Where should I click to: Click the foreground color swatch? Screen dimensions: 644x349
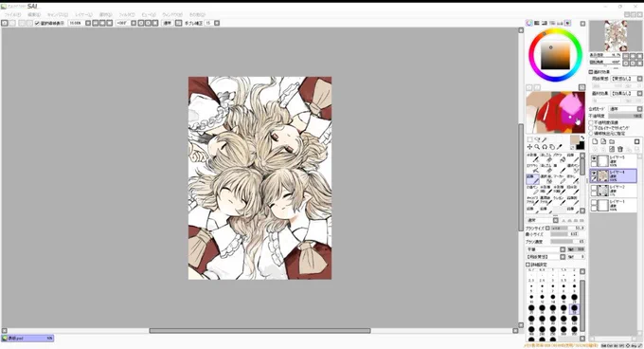coord(575,139)
